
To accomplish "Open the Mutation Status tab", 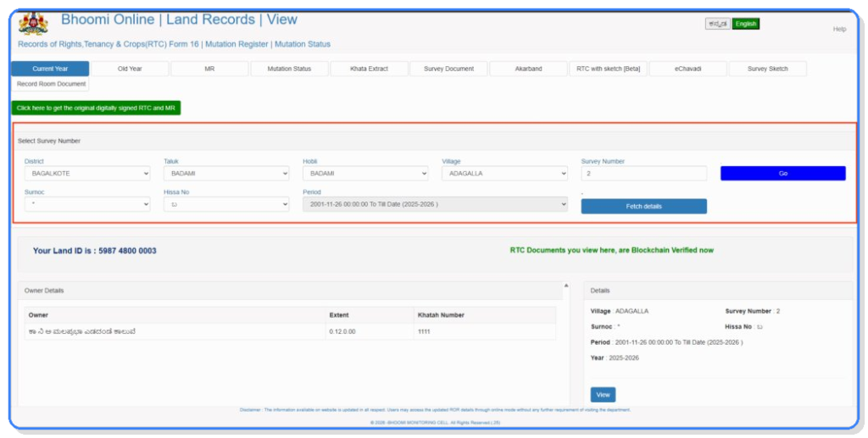I will 289,69.
